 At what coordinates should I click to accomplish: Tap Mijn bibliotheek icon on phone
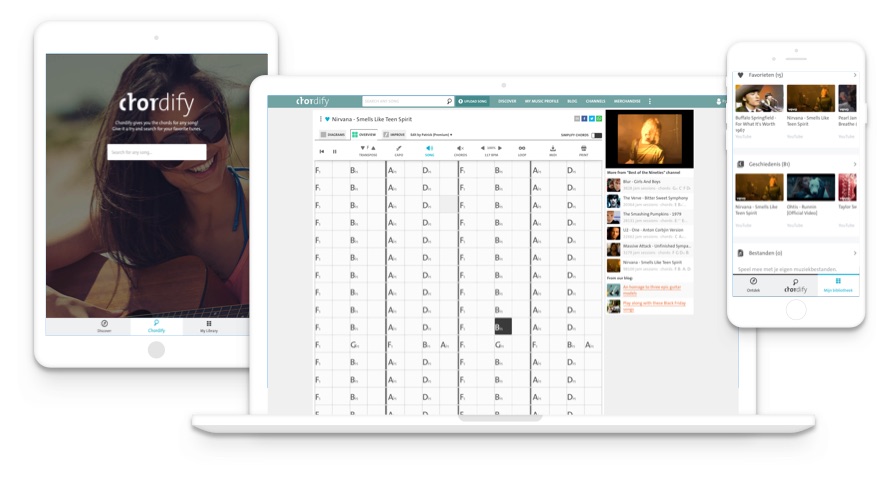tap(838, 281)
